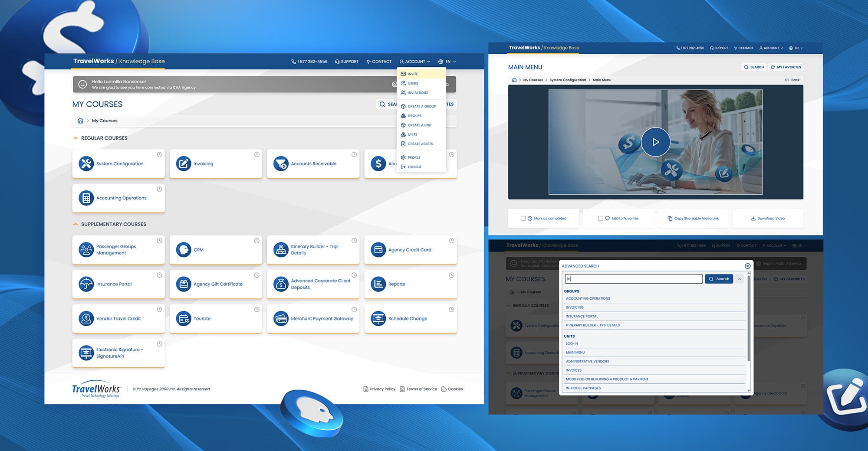The height and width of the screenshot is (451, 868).
Task: Choose CREATE A UNIT menu entry
Action: 421,125
